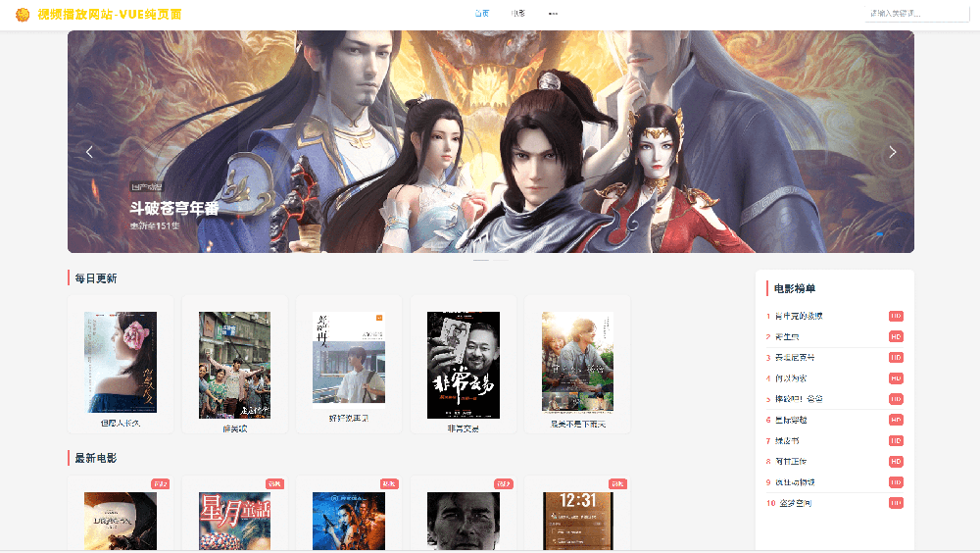The width and height of the screenshot is (980, 553).
Task: Open the 电影 nav tab
Action: coord(518,13)
